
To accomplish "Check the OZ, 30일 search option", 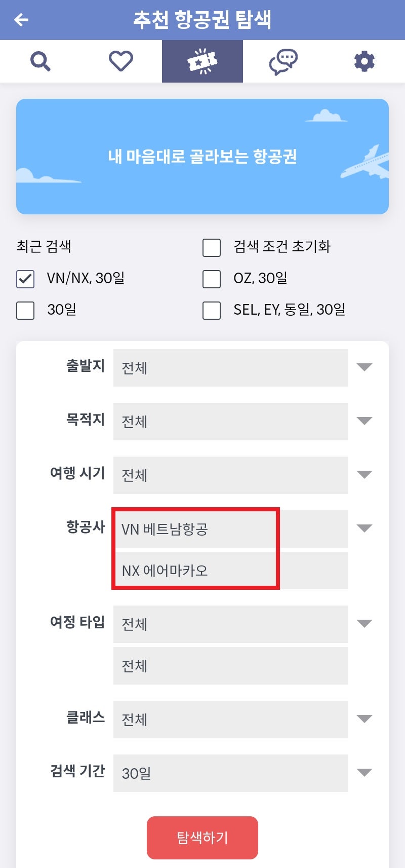I will tap(211, 278).
